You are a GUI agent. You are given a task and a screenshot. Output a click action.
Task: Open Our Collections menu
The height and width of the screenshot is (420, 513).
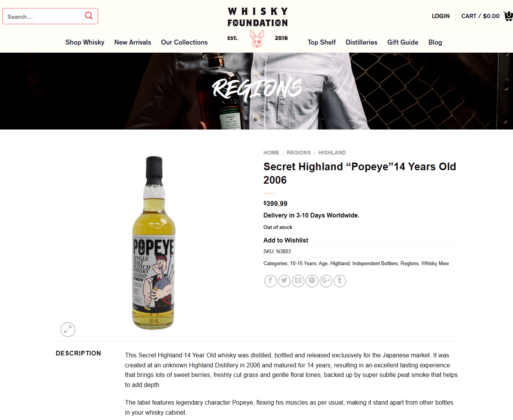point(184,42)
